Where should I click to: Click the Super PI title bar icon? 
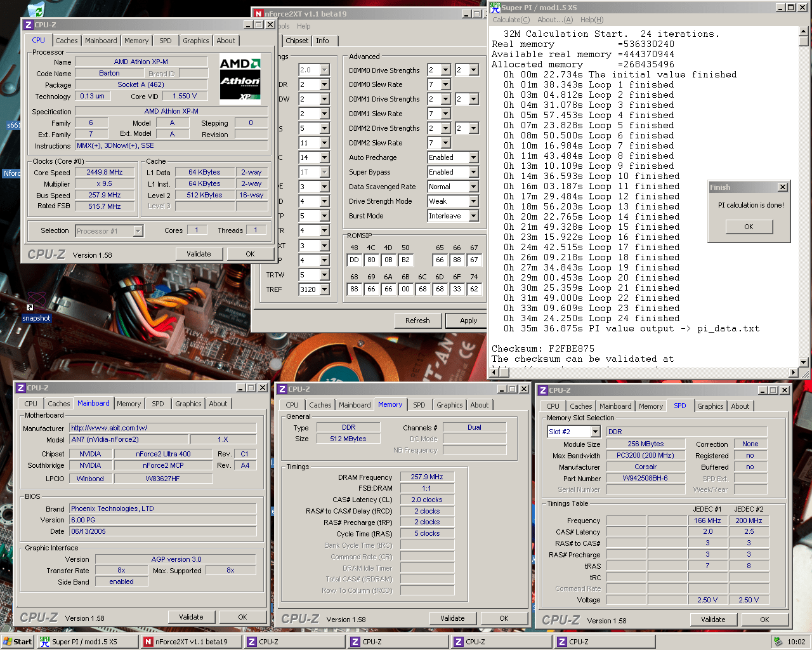[x=495, y=7]
